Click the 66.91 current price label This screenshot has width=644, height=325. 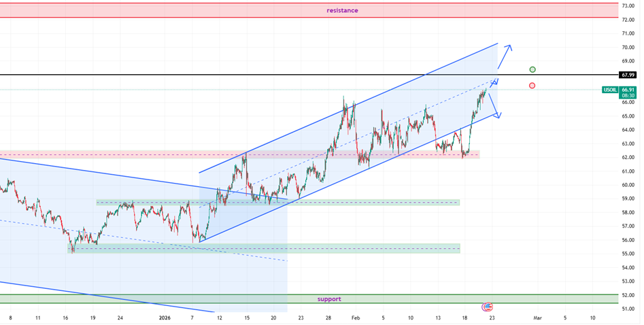pos(628,90)
